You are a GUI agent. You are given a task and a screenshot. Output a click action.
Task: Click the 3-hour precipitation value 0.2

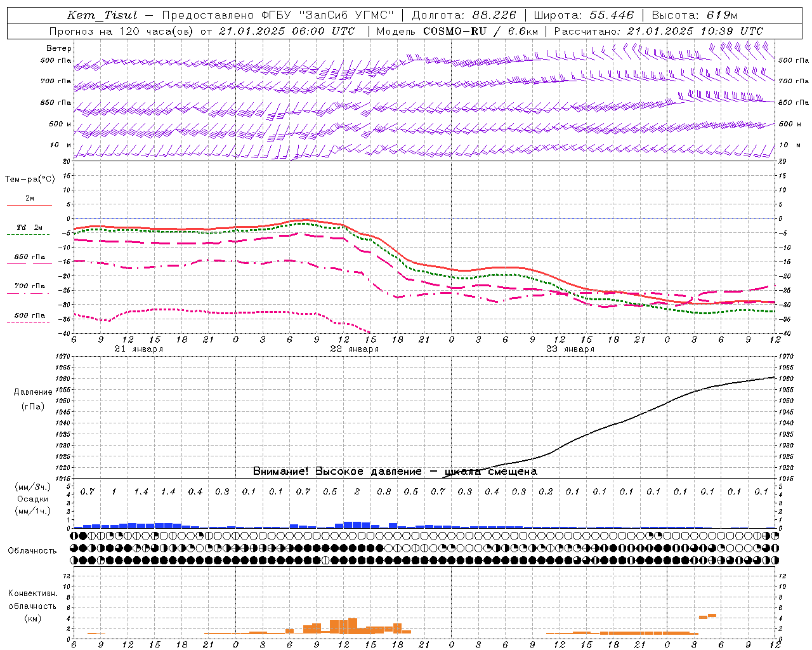click(546, 492)
